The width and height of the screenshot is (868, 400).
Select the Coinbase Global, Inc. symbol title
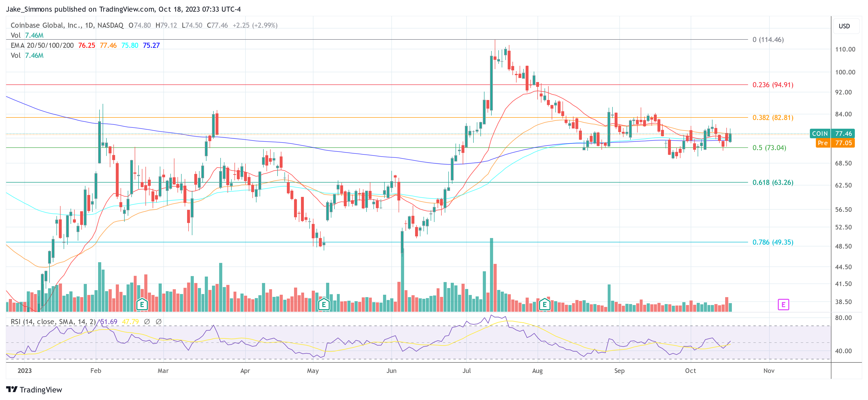click(67, 25)
